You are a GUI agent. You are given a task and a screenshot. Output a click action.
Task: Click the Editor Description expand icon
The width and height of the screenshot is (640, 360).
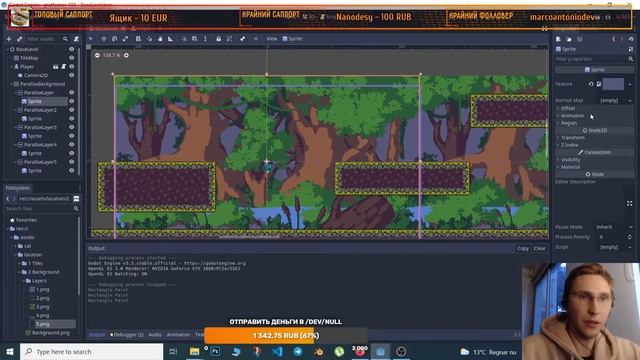pyautogui.click(x=629, y=203)
